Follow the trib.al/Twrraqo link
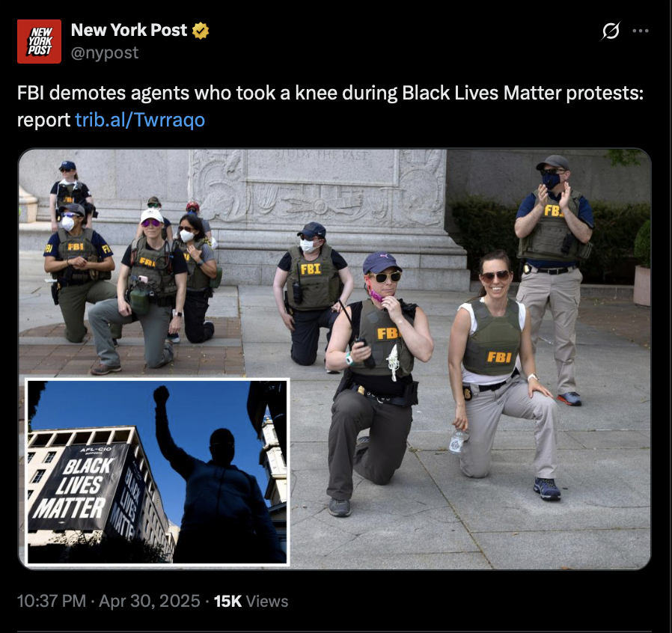 140,120
